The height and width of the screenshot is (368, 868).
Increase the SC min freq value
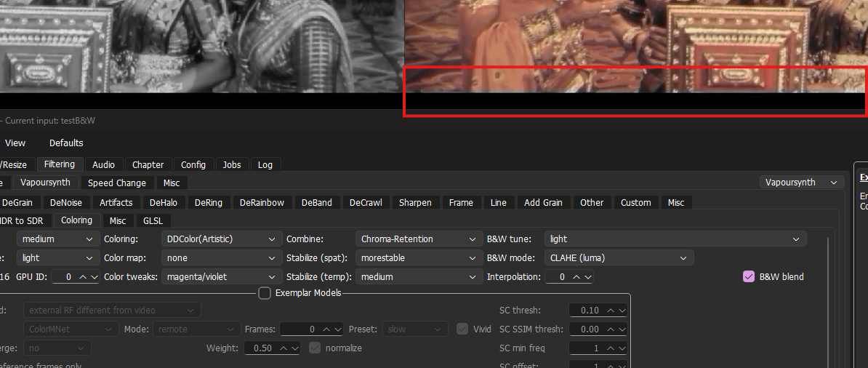(611, 348)
